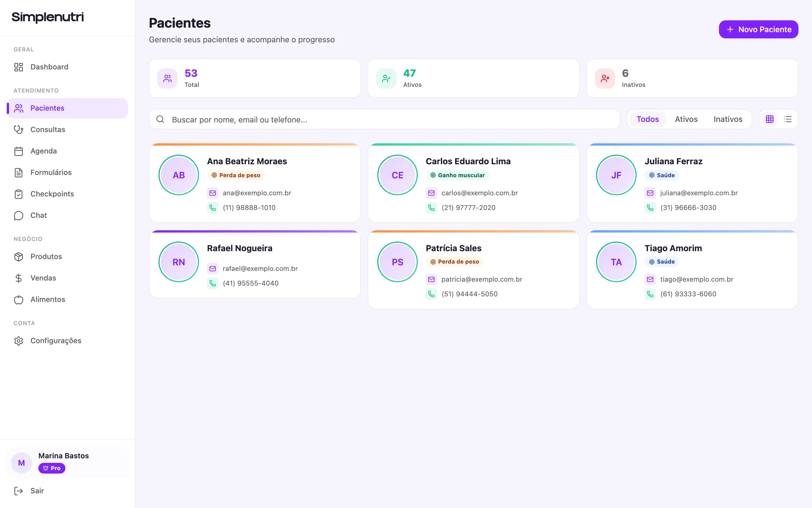Click the email icon on Ana Beatriz card
The height and width of the screenshot is (508, 812).
pyautogui.click(x=213, y=193)
